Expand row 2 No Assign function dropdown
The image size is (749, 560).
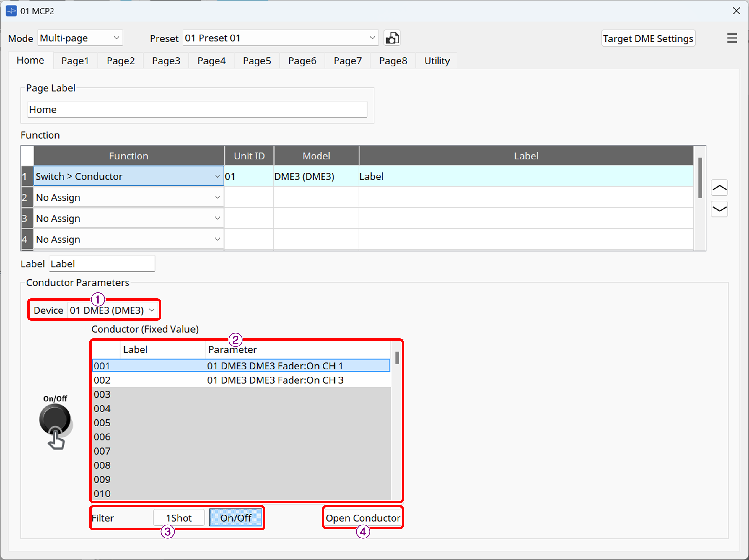tap(128, 197)
